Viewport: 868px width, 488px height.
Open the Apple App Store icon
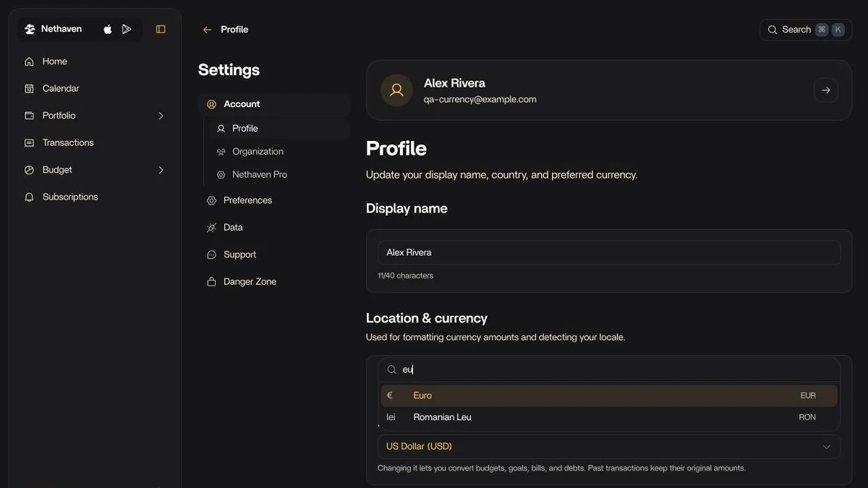coord(108,30)
